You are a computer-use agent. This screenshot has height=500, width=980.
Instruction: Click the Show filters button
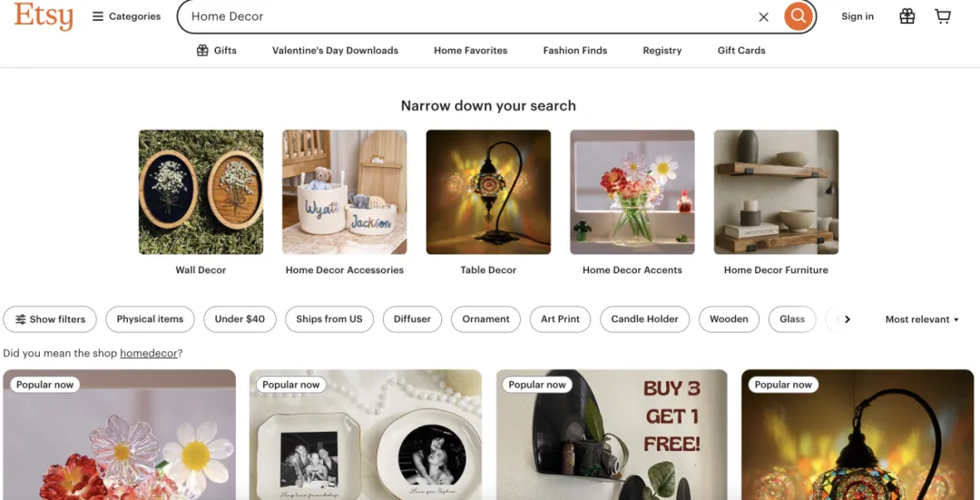click(x=51, y=319)
